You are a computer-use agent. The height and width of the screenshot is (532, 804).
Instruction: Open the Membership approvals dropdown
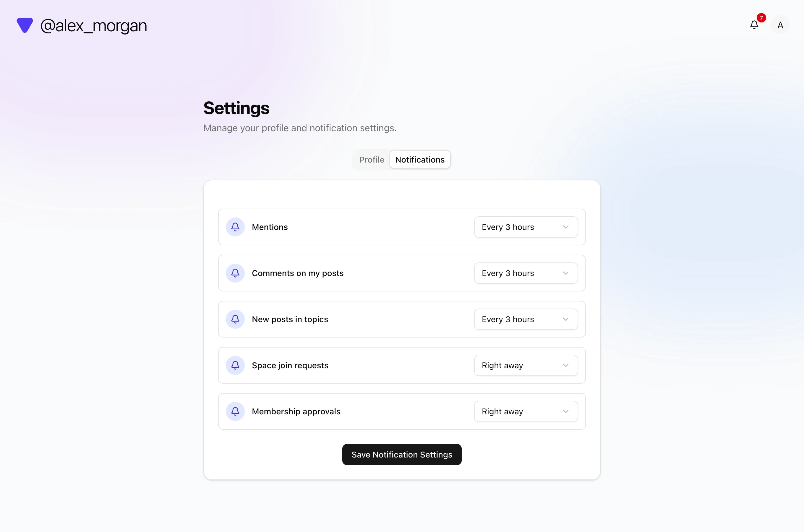coord(526,411)
